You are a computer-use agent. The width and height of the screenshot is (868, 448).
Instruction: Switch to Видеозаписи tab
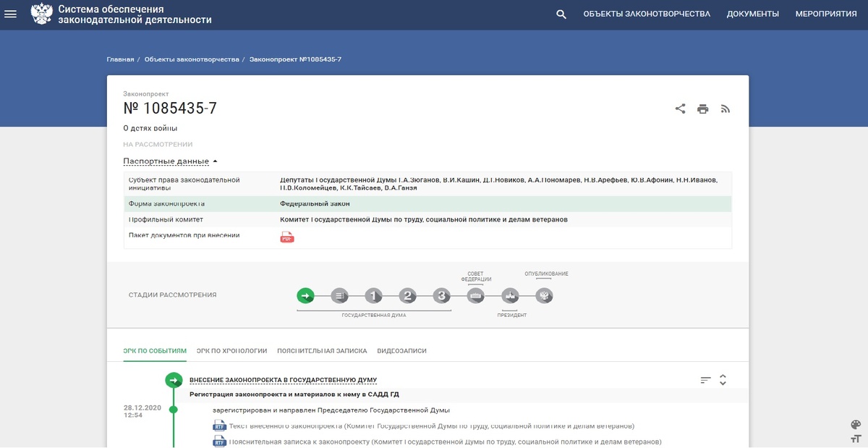[402, 350]
